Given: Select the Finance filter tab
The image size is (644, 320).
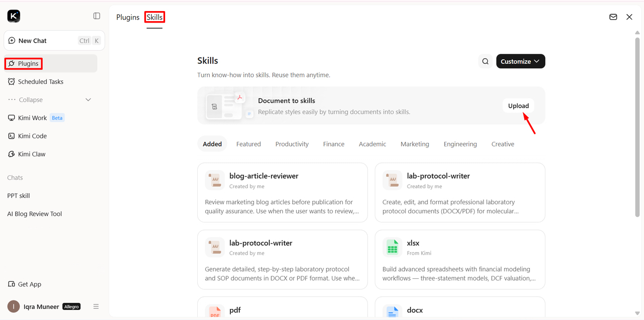Looking at the screenshot, I should coord(334,144).
